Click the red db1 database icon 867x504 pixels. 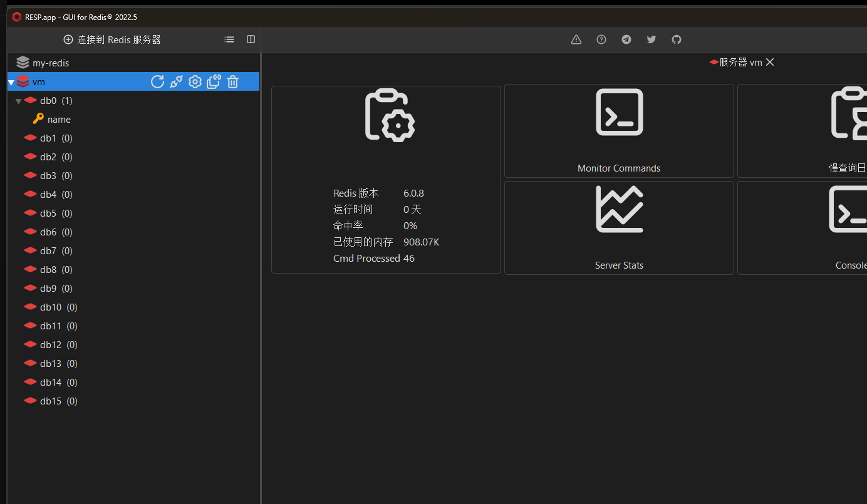[x=30, y=138]
